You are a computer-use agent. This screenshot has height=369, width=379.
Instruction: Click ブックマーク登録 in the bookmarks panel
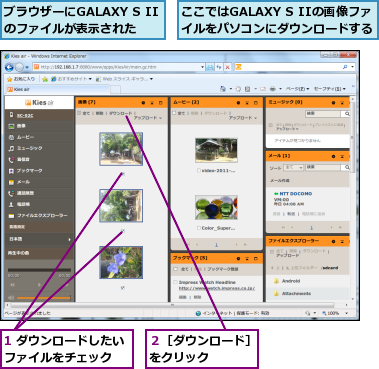point(223,269)
